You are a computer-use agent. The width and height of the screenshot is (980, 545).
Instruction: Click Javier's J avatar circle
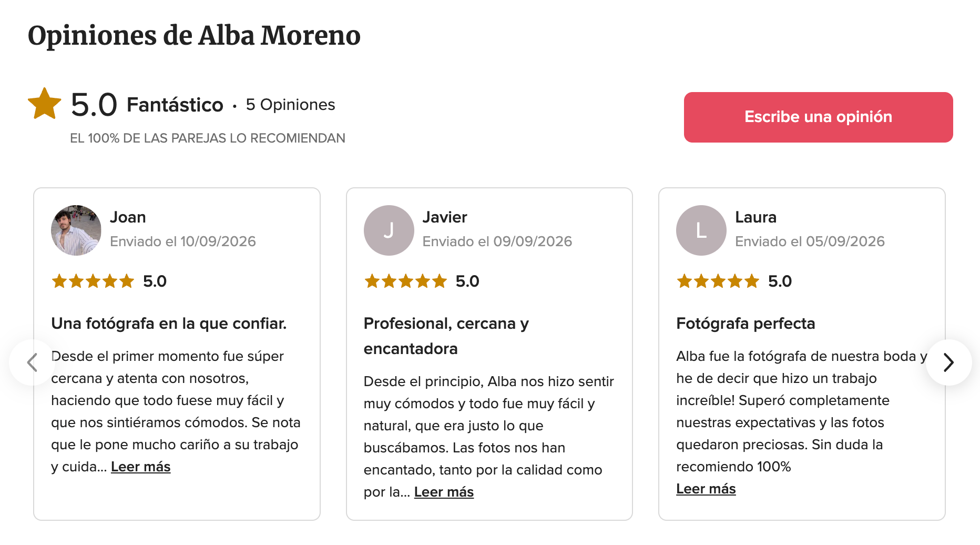[x=389, y=230]
